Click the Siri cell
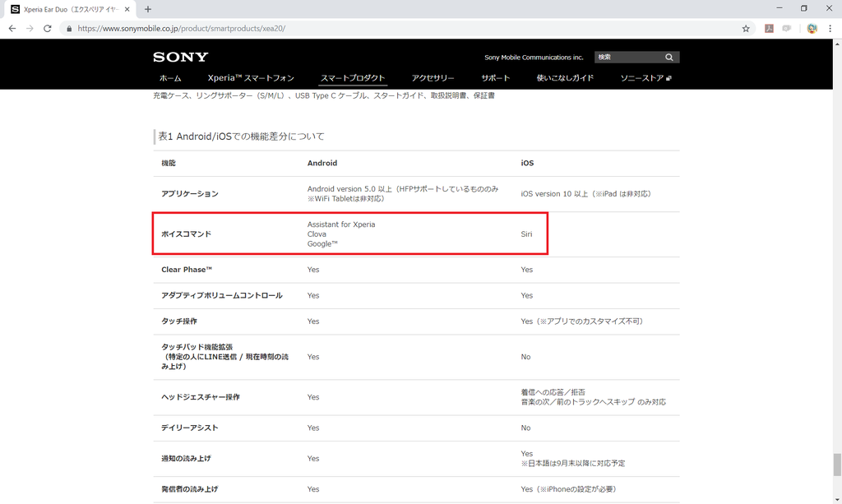The height and width of the screenshot is (504, 842). (x=526, y=234)
